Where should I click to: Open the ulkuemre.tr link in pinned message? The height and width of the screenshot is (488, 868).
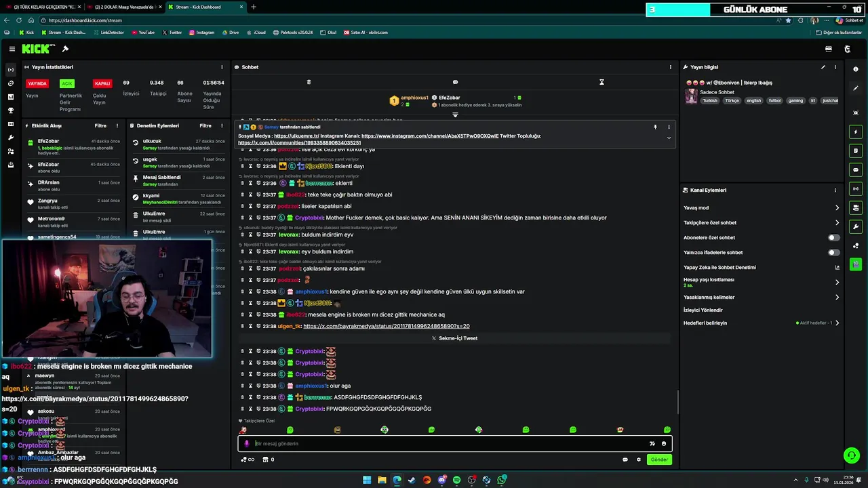[x=296, y=136]
